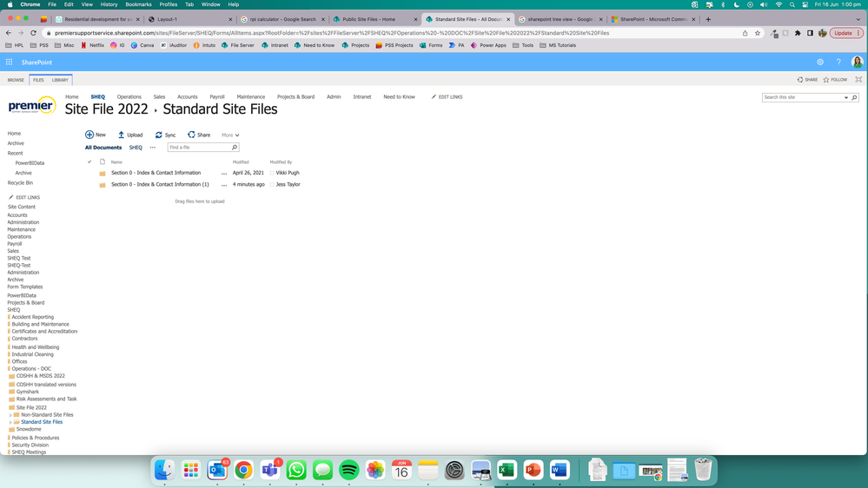868x488 pixels.
Task: Click the premier site logo
Action: pyautogui.click(x=32, y=104)
